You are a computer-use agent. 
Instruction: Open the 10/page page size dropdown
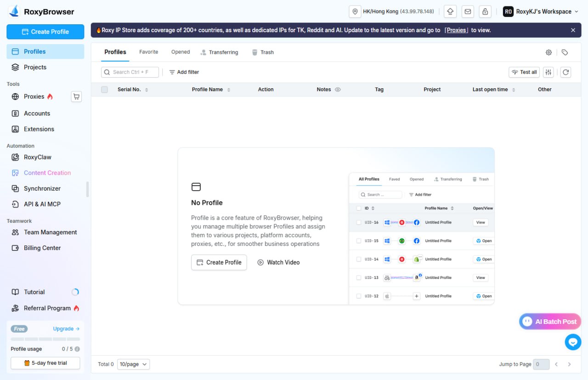pos(133,364)
